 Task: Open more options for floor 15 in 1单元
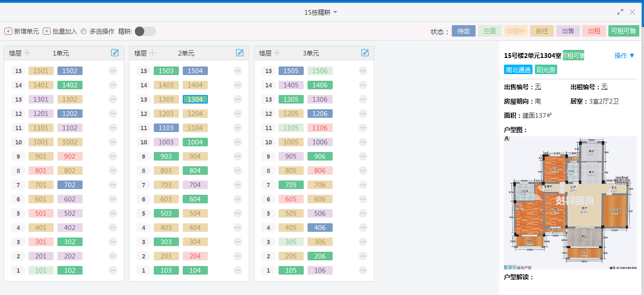click(x=113, y=71)
